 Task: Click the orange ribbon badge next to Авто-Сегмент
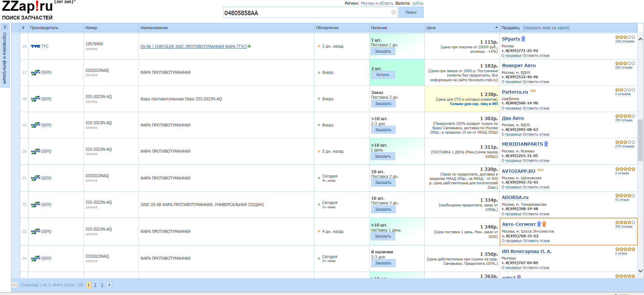point(544,224)
